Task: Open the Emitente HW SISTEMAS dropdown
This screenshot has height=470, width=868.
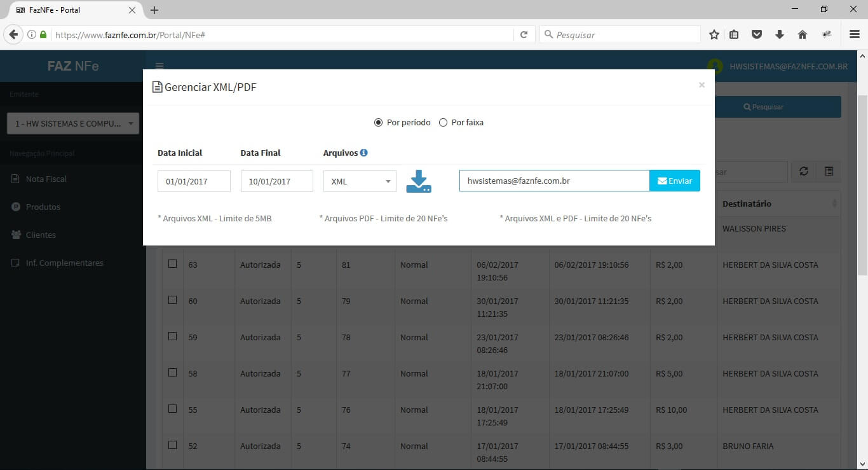Action: 73,123
